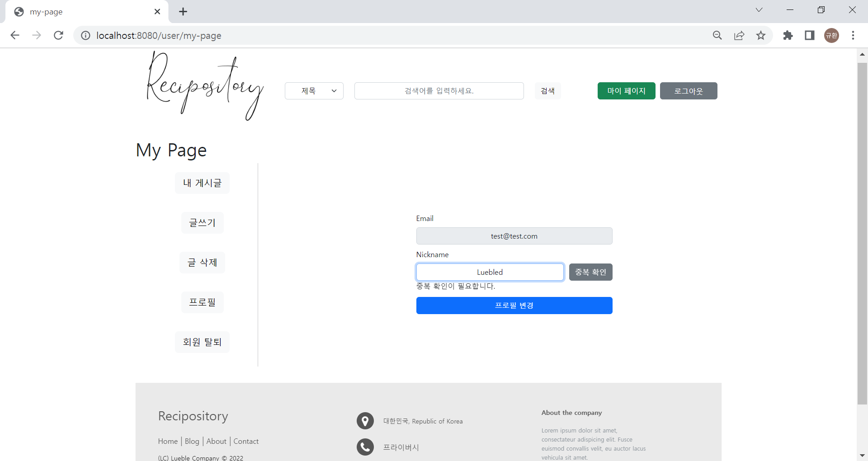
Task: Open the browser side panel icon
Action: point(810,35)
